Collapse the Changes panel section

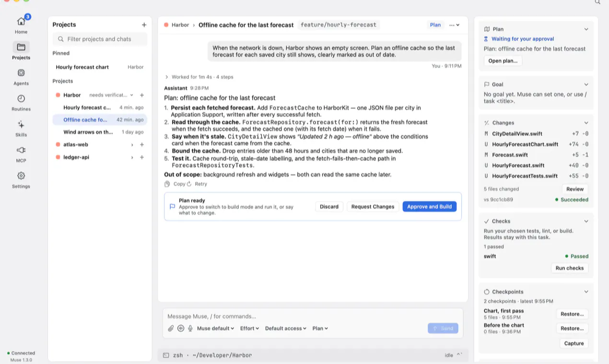tap(586, 123)
